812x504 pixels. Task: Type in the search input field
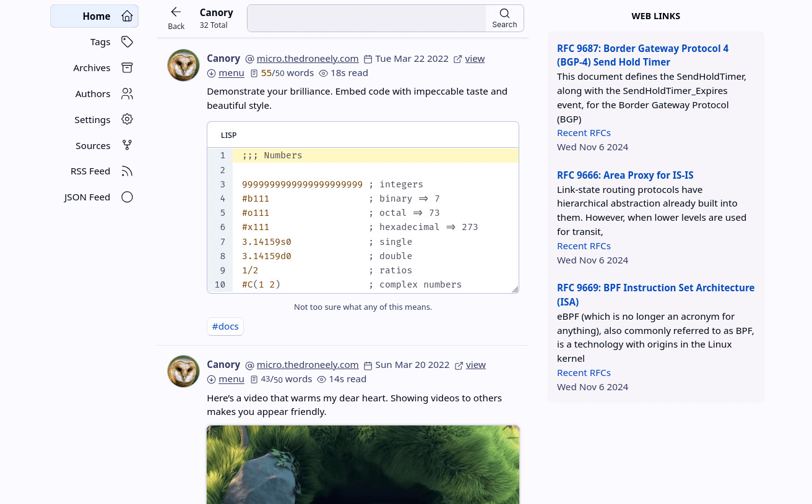[x=366, y=18]
